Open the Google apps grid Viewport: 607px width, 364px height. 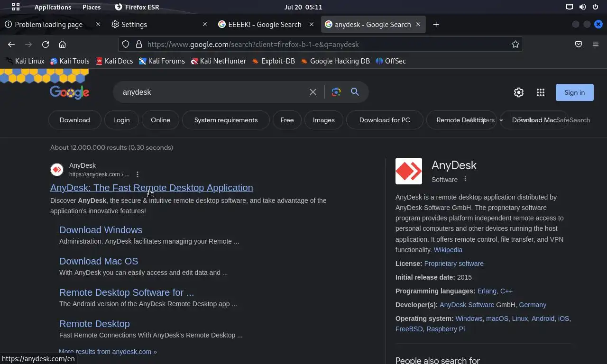coord(541,92)
